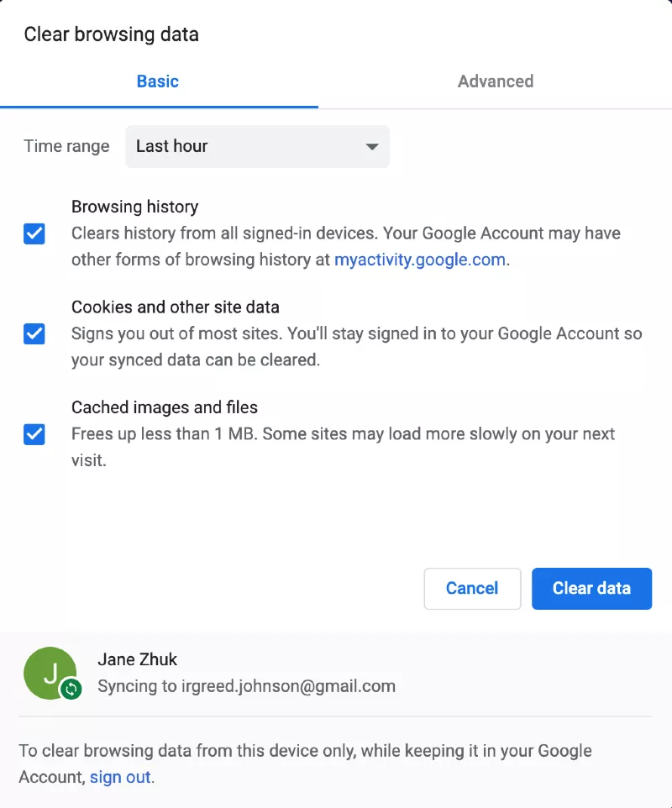Click the 'Browsing history' option title
Screen dimensions: 672x808
tap(134, 207)
